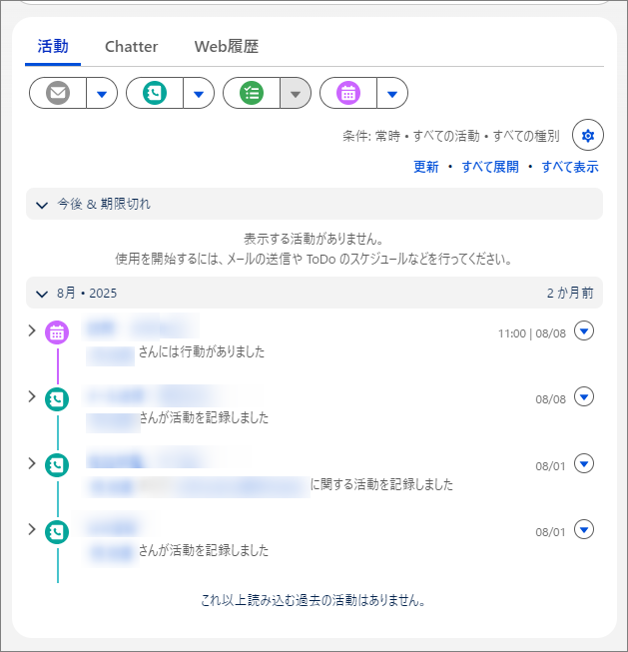This screenshot has height=652, width=628.
Task: Click the new task checklist icon
Action: 252,93
